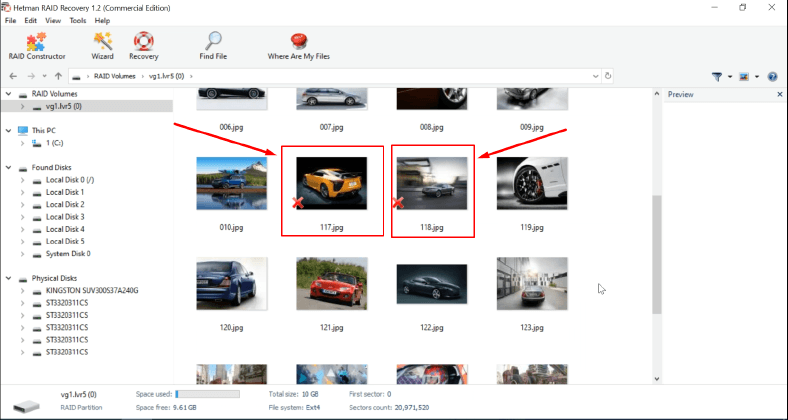Select This PC in the tree

point(44,131)
